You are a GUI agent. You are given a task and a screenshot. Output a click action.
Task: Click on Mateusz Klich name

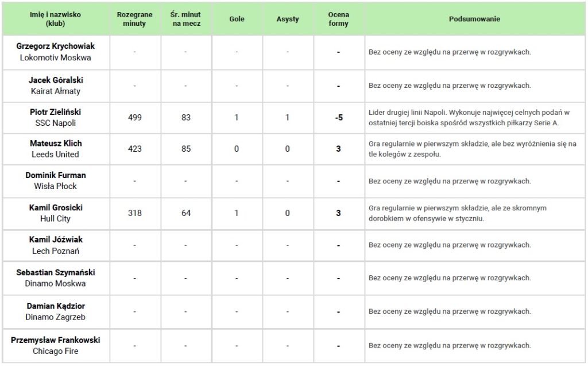56,143
